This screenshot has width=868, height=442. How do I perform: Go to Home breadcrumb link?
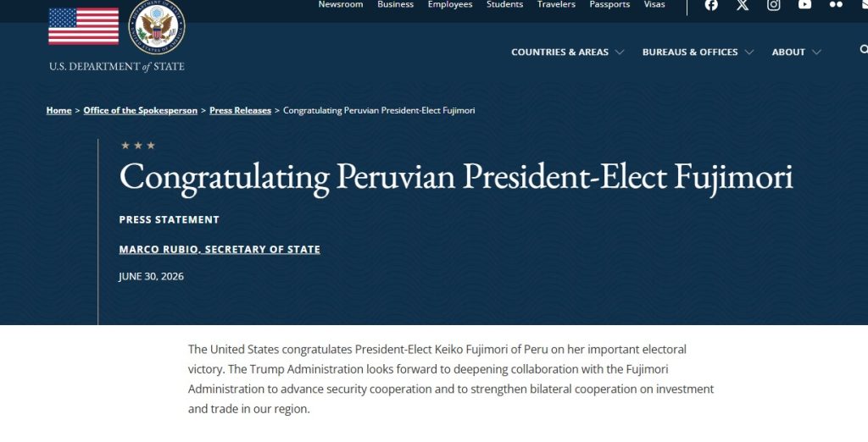tap(58, 111)
